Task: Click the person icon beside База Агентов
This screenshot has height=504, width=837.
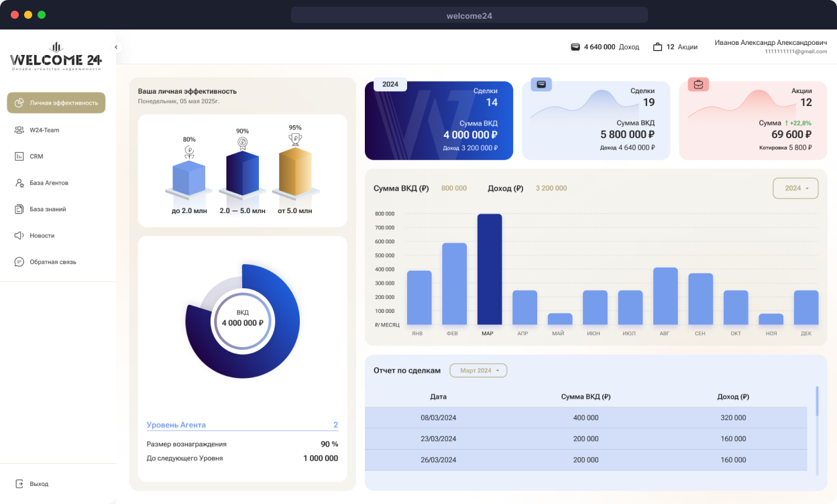Action: click(19, 183)
